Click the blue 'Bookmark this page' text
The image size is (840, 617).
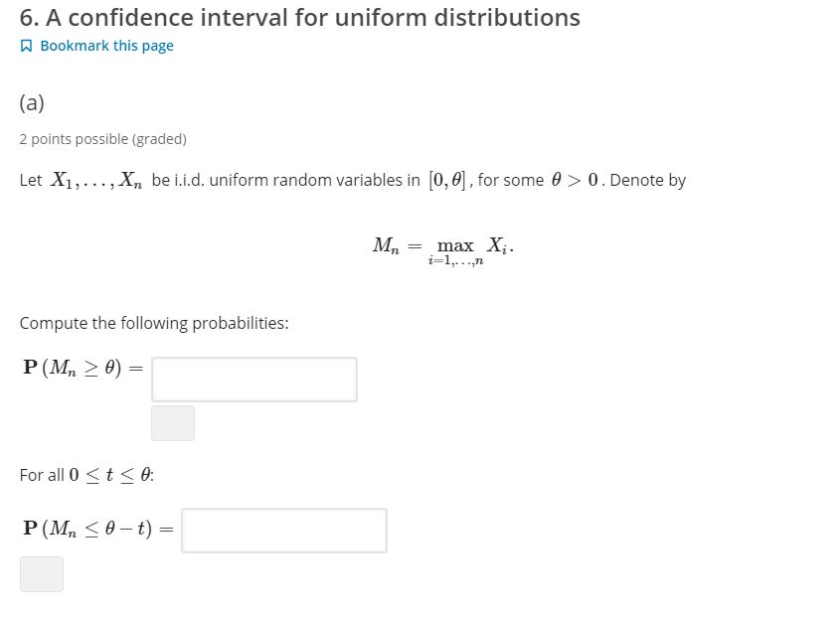pyautogui.click(x=107, y=45)
